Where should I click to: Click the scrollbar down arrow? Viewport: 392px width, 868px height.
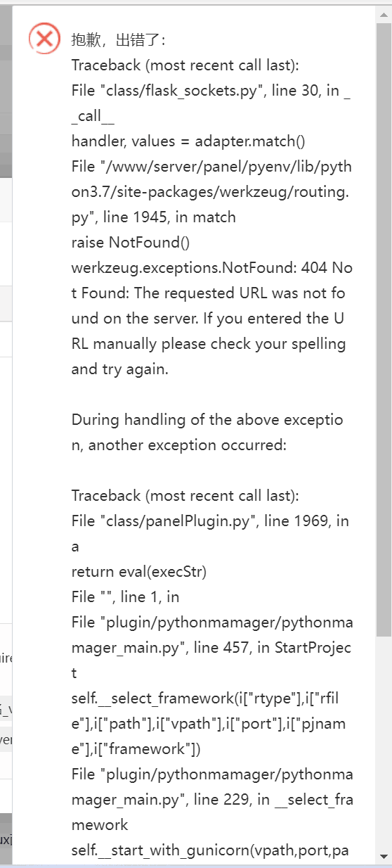tap(383, 856)
